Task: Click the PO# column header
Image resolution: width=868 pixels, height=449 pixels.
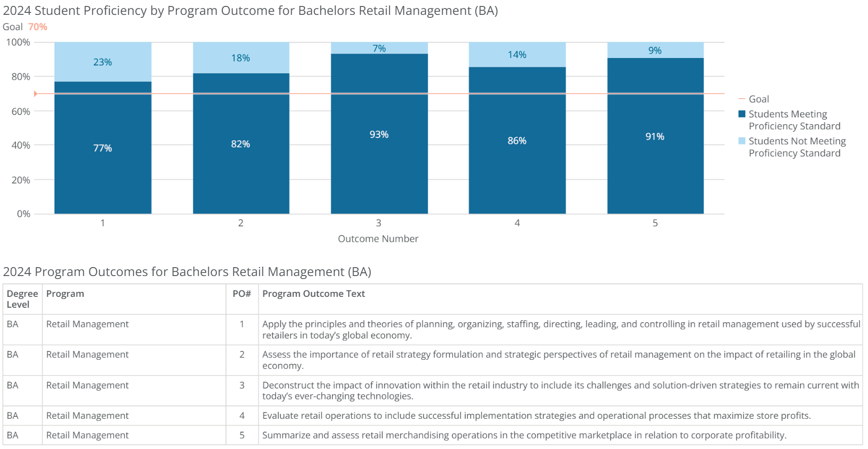Action: tap(242, 293)
